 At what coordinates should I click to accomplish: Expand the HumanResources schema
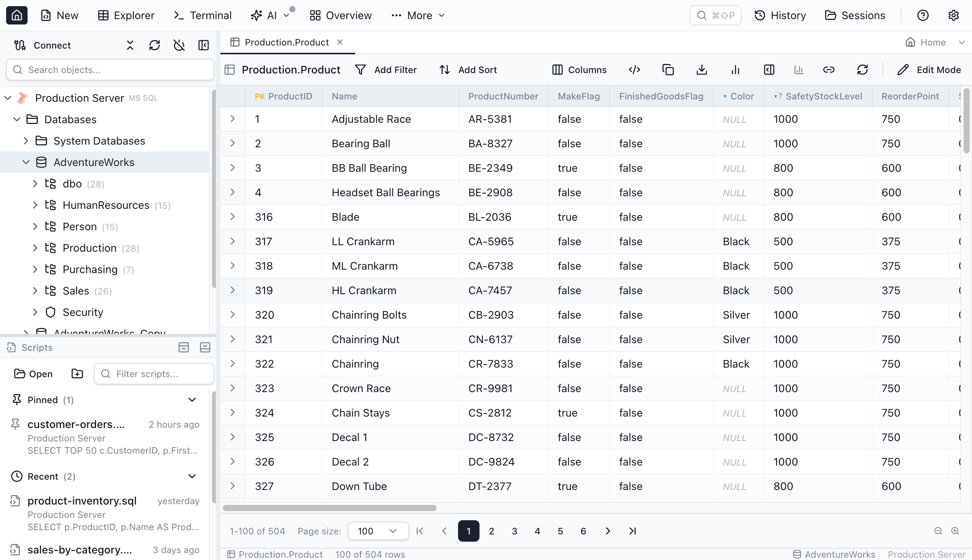tap(35, 205)
